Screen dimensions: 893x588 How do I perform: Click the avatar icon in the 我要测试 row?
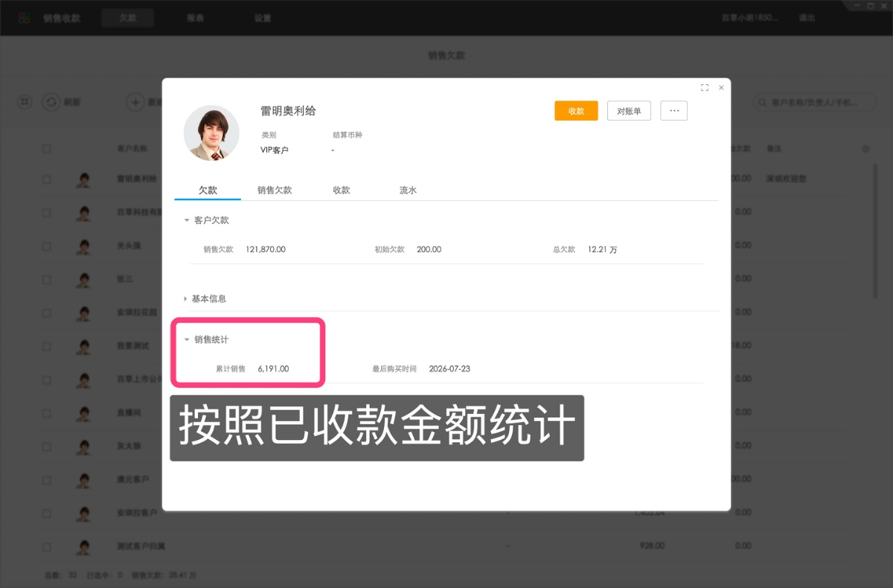click(x=83, y=346)
